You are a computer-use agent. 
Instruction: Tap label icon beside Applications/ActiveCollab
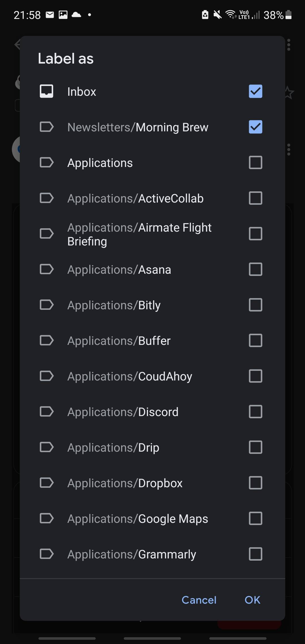(47, 198)
